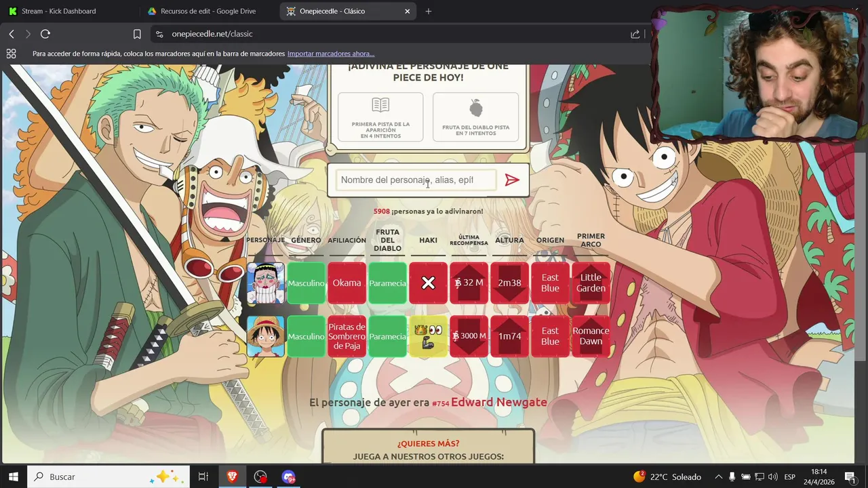This screenshot has width=868, height=488.
Task: Click Piratas de Sombrero de Paja cell
Action: 347,336
